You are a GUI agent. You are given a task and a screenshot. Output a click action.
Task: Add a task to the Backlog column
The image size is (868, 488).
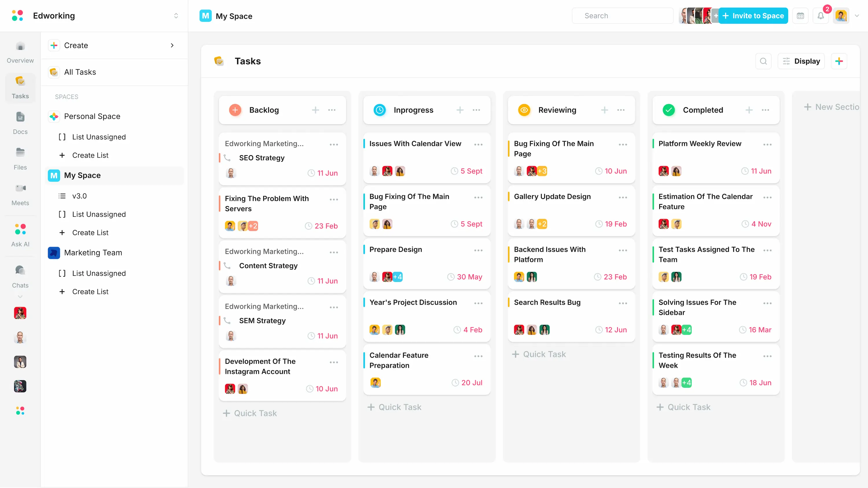point(315,110)
